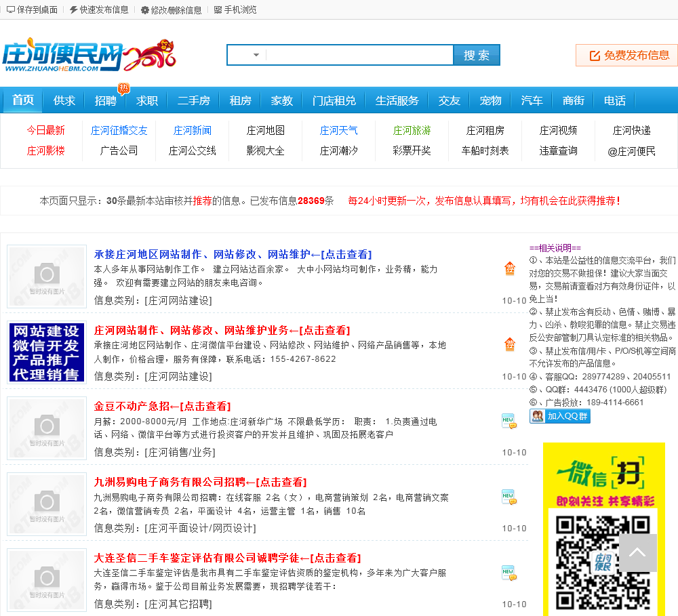Open the 招聘 navigation tab

106,101
